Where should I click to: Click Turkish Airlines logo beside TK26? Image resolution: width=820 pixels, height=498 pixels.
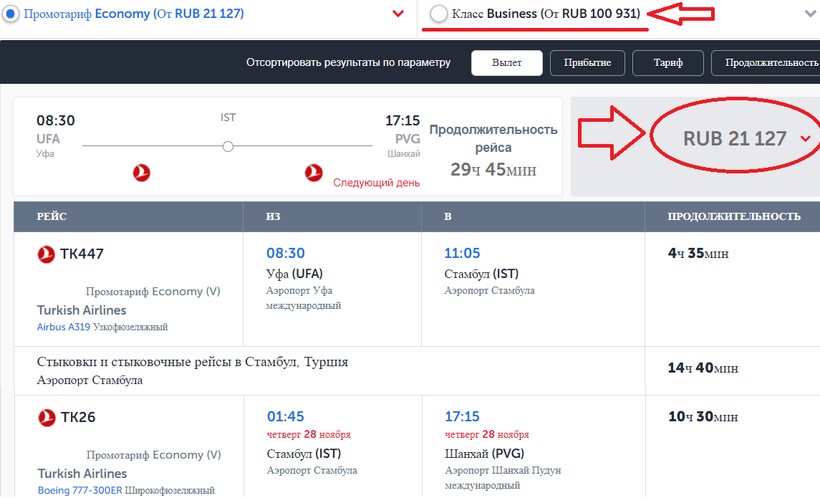pos(45,417)
